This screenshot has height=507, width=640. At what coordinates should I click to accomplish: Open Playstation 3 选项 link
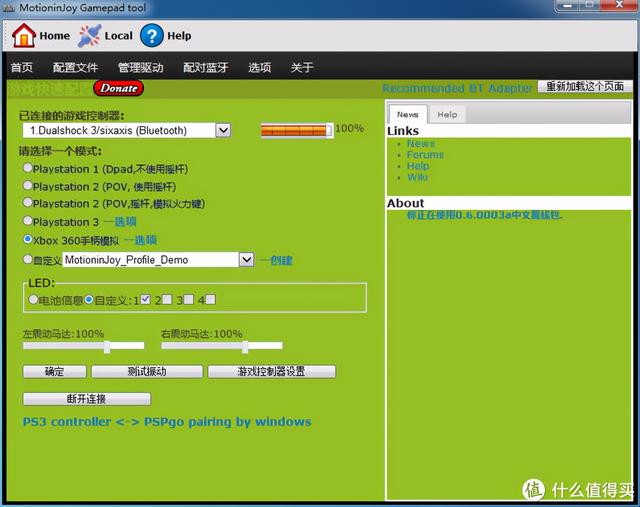pyautogui.click(x=120, y=222)
